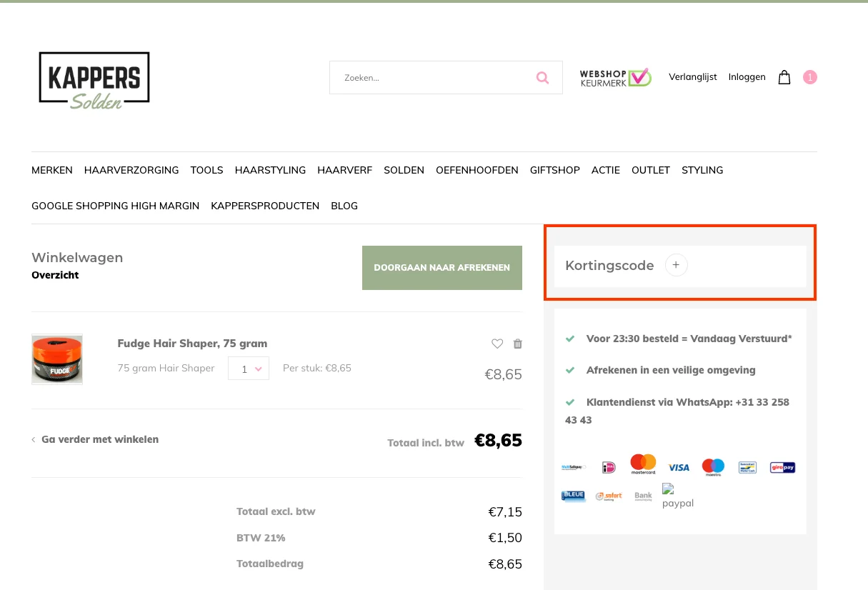This screenshot has width=868, height=590.
Task: Click the Inloggen link
Action: click(747, 77)
